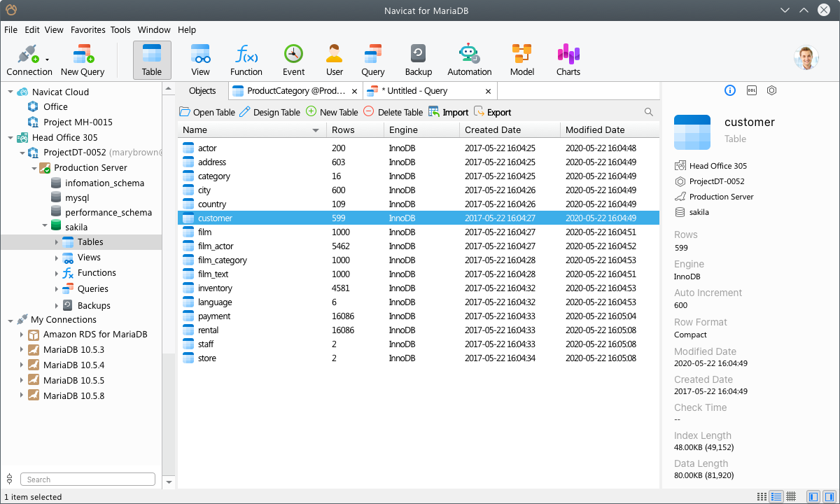Collapse the ProjectDT-0052 node

(22, 152)
